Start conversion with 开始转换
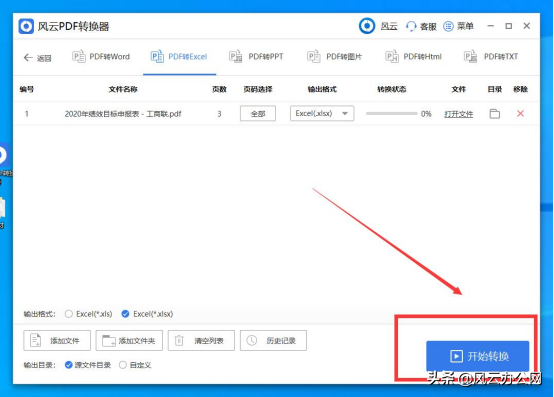This screenshot has height=397, width=554. (x=478, y=356)
